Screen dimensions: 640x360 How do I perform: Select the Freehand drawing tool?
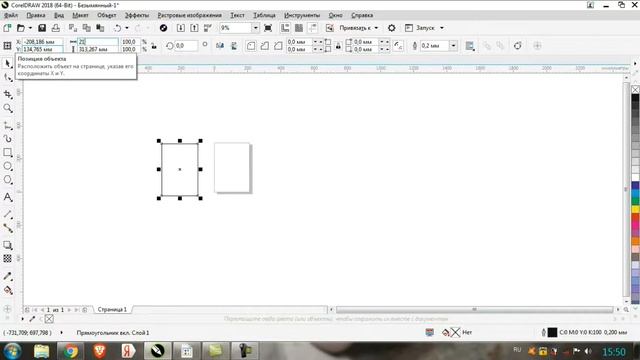click(x=8, y=126)
